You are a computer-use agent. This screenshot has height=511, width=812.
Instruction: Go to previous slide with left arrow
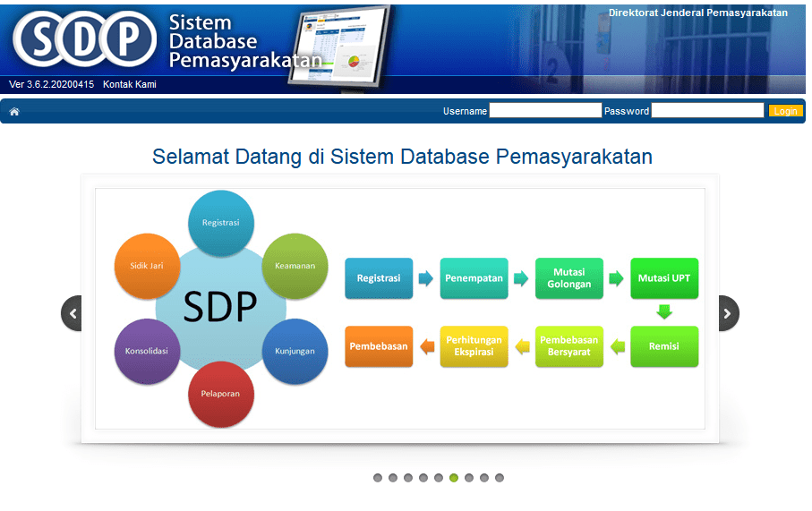pyautogui.click(x=73, y=313)
